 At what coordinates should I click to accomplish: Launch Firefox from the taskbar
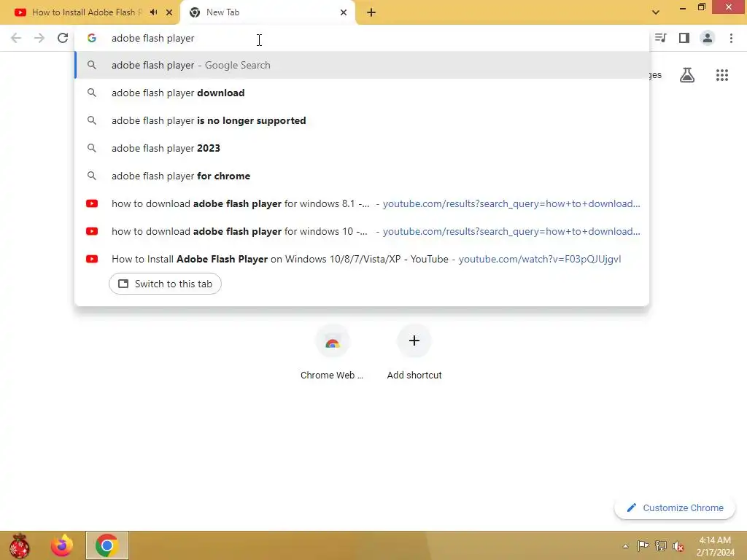62,545
